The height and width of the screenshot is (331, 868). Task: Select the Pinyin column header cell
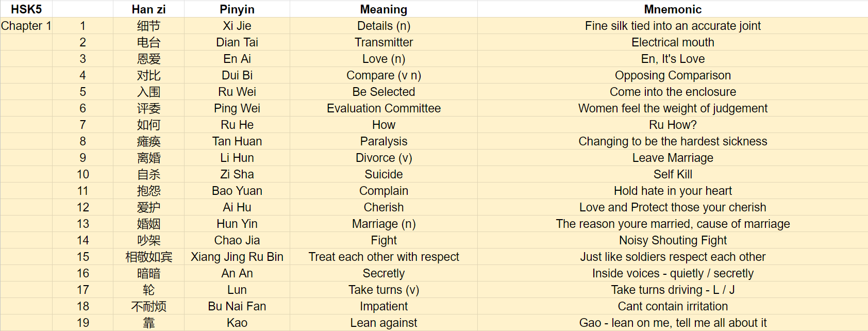[x=237, y=9]
